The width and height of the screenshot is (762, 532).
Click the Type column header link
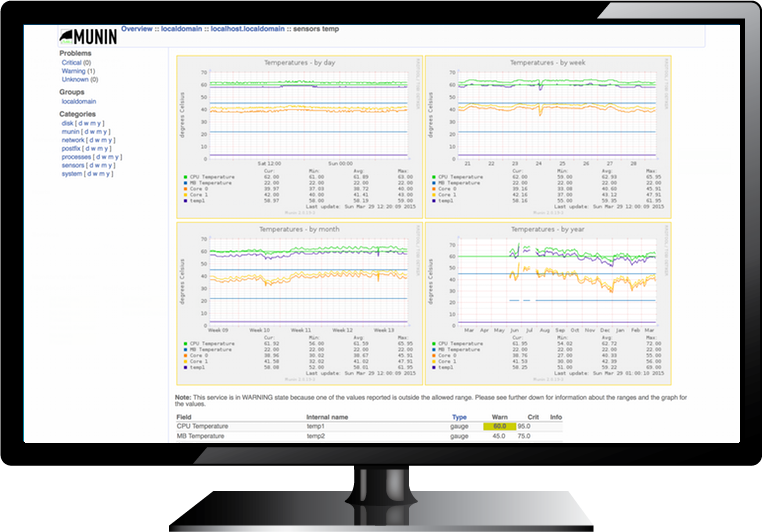(x=459, y=417)
